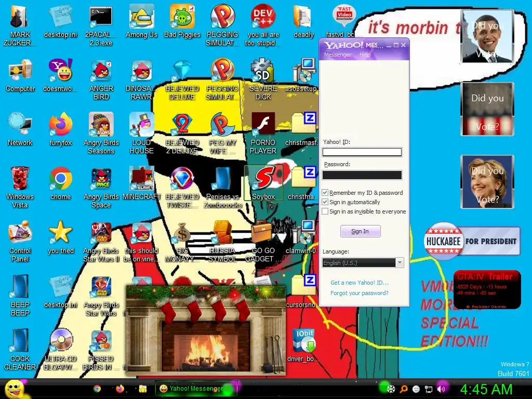Launch Angry Birds Space shortcut
This screenshot has height=399, width=532.
click(101, 187)
